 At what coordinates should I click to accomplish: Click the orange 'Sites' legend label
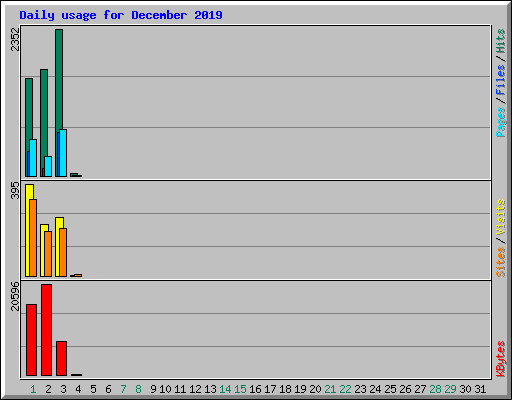click(x=501, y=262)
